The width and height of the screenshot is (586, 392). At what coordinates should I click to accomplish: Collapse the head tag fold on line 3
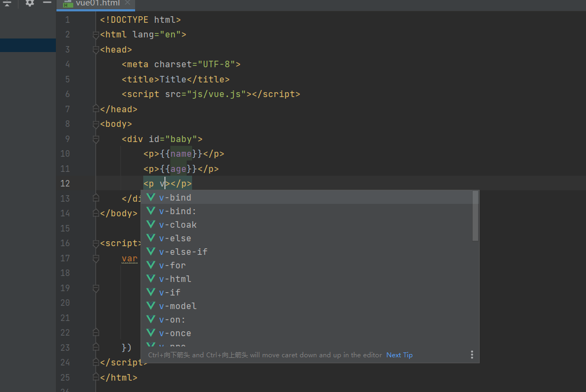(95, 50)
